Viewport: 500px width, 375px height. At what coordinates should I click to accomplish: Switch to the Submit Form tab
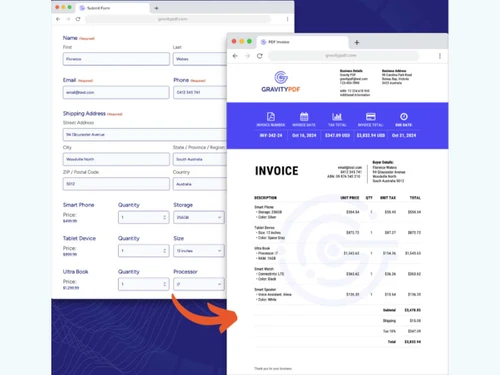[x=113, y=8]
